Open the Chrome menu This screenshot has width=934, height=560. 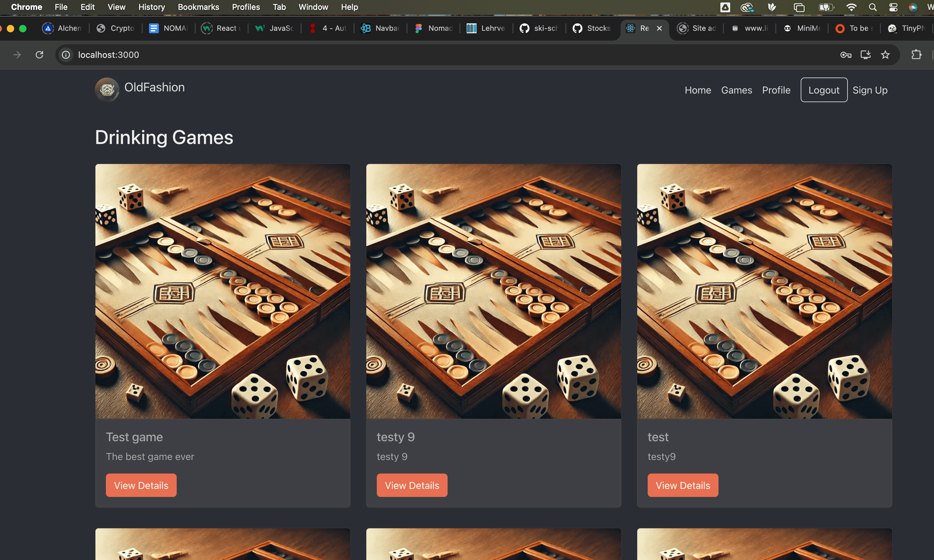click(26, 7)
